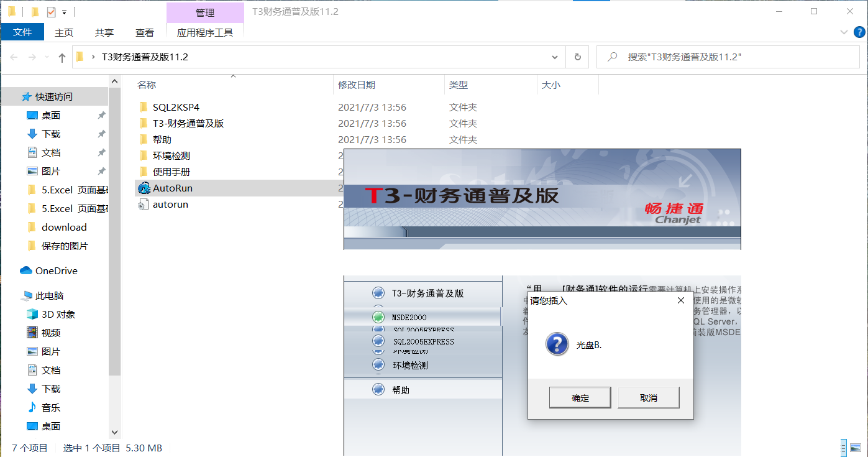Switch to the 共享 ribbon tab

(104, 32)
